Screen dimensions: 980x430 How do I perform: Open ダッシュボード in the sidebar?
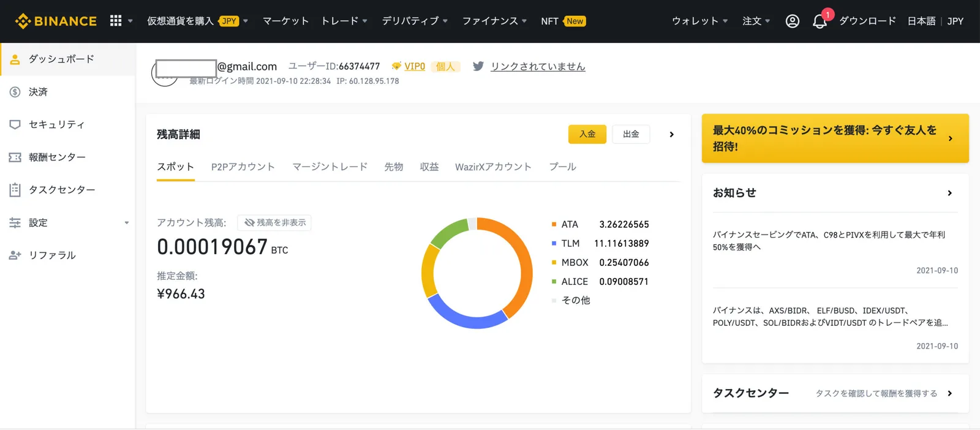coord(68,59)
